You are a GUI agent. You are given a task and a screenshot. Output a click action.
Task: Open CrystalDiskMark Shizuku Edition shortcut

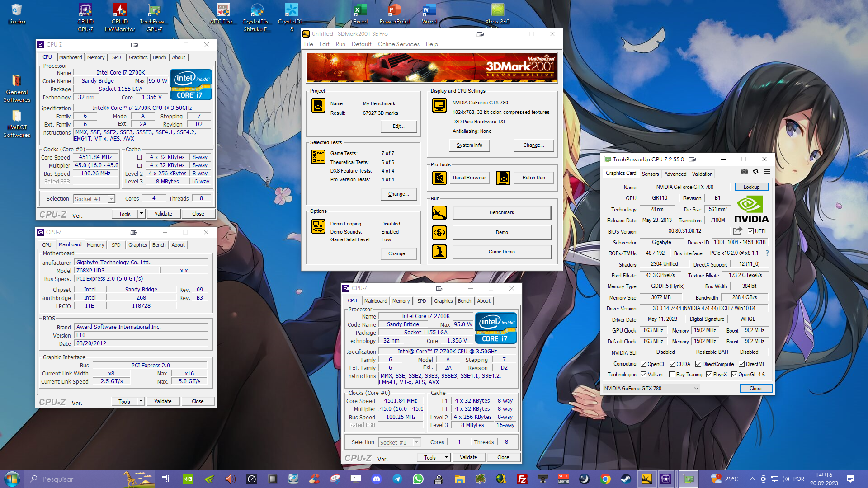(x=257, y=17)
